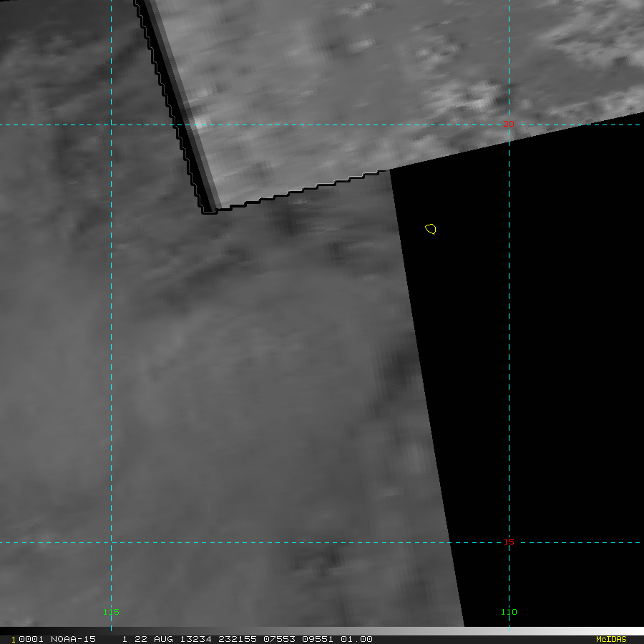Click the intersection of 15 latitude and 110 longitude lines
Screen dimensions: 644x644
509,542
